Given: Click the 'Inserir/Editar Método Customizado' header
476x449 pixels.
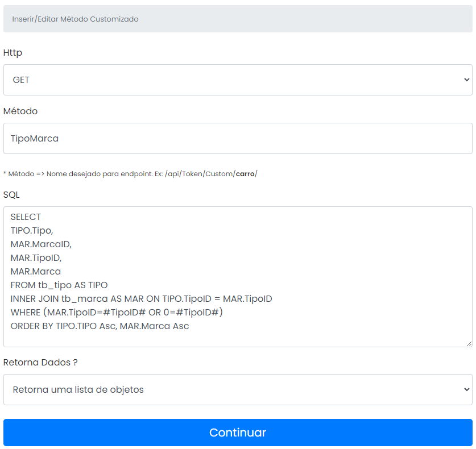Looking at the screenshot, I should click(x=75, y=19).
